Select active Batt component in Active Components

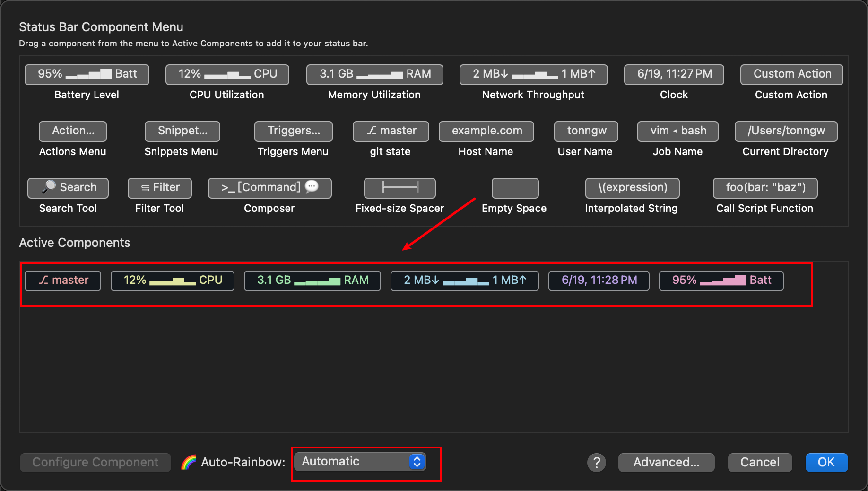click(x=721, y=281)
